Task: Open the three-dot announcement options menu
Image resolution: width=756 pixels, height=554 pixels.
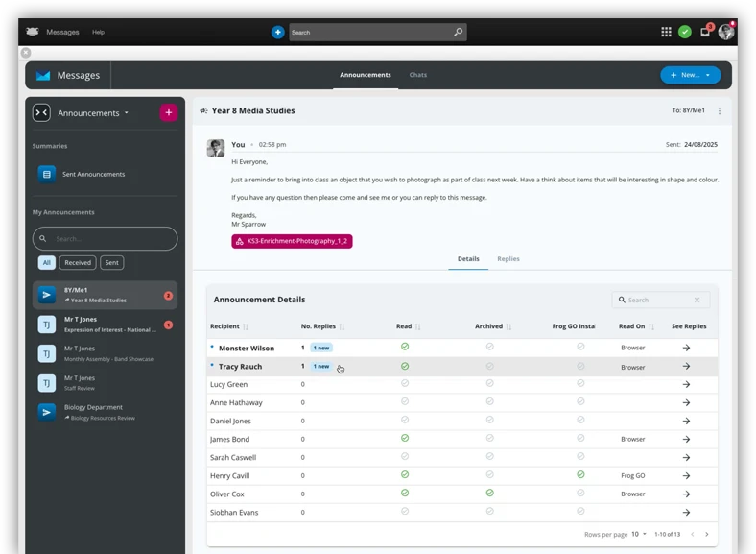Action: (x=720, y=111)
